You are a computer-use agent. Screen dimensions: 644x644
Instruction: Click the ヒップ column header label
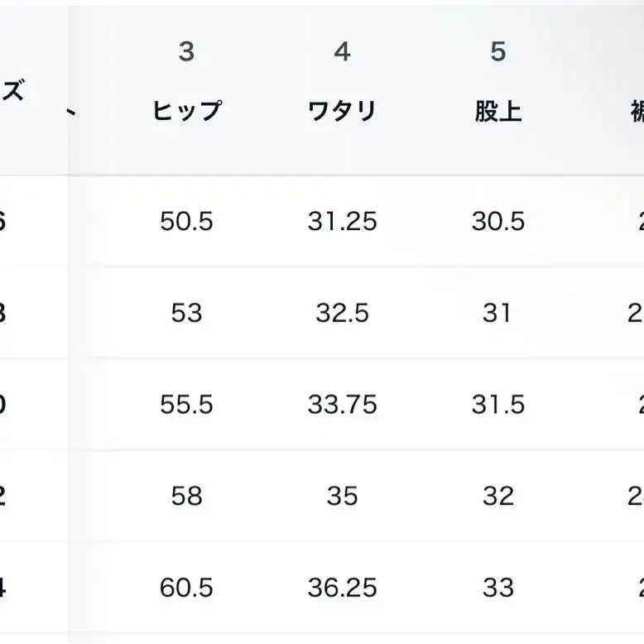coord(187,111)
